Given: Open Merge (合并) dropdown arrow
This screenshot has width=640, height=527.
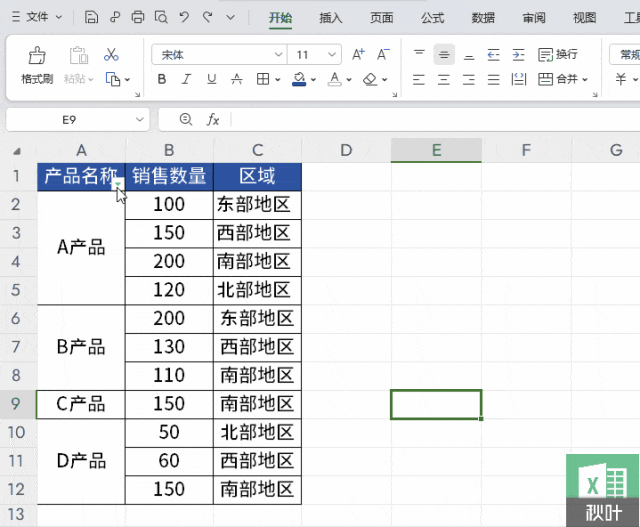Looking at the screenshot, I should [x=585, y=80].
